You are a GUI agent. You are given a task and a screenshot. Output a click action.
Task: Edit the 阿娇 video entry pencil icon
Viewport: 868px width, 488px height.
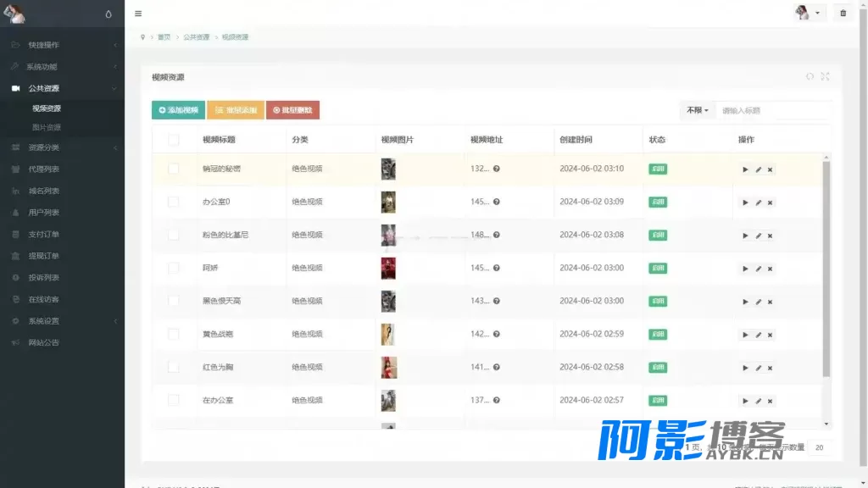point(759,269)
